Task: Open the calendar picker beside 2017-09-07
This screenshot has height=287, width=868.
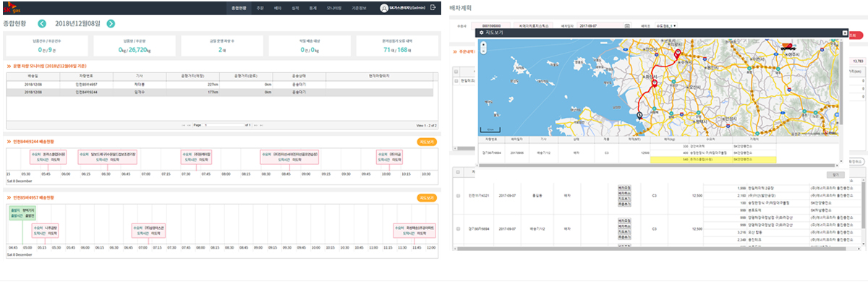Action: tap(627, 25)
